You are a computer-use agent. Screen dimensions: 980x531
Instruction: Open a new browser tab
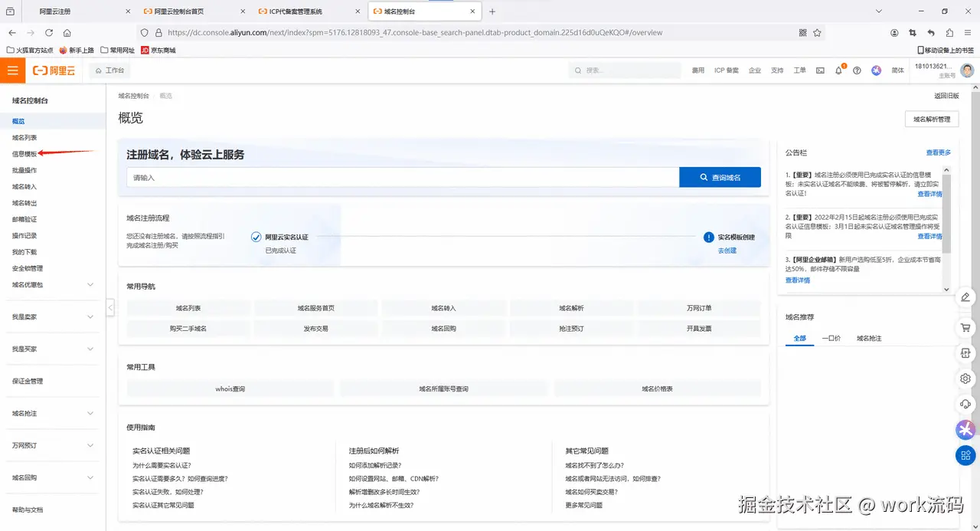pyautogui.click(x=492, y=11)
